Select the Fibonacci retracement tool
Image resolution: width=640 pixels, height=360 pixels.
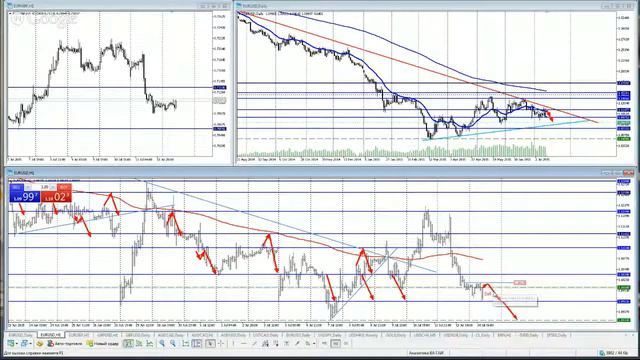276,344
